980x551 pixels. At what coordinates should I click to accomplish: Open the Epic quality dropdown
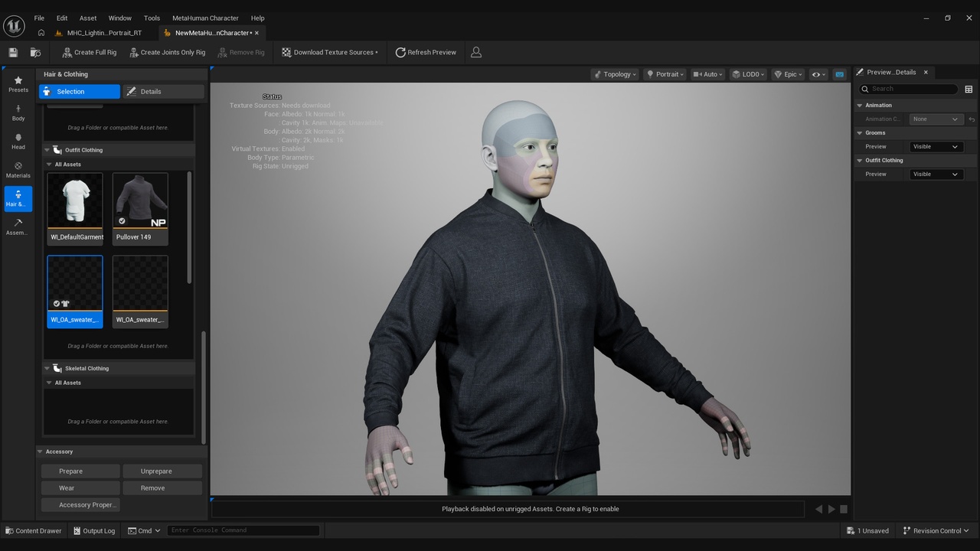(788, 74)
